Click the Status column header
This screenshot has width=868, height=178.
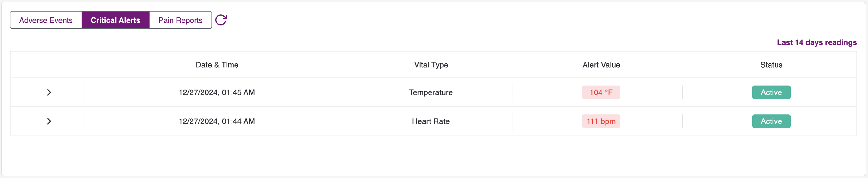771,65
